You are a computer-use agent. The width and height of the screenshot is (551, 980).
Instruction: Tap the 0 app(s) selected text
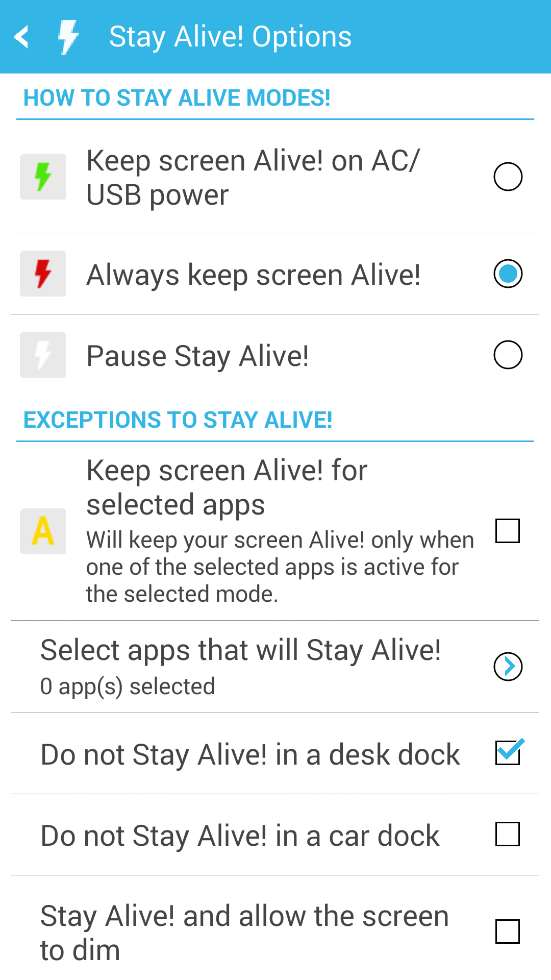128,687
